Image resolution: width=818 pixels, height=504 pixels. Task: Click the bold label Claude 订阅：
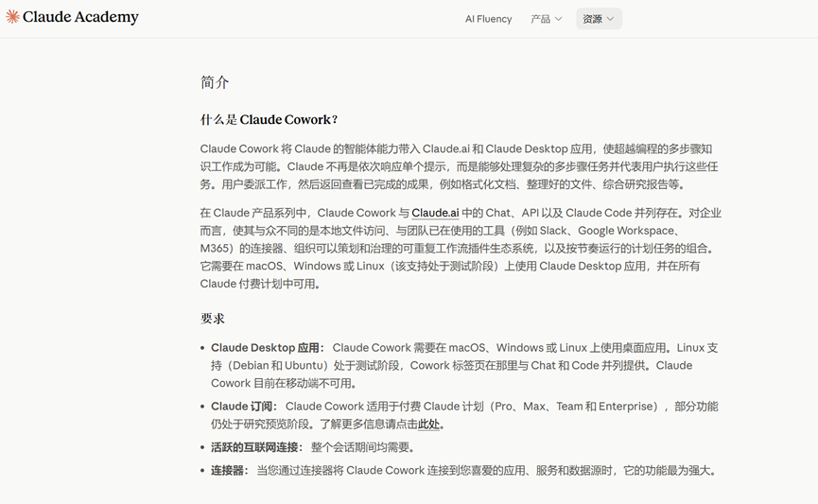pyautogui.click(x=244, y=407)
